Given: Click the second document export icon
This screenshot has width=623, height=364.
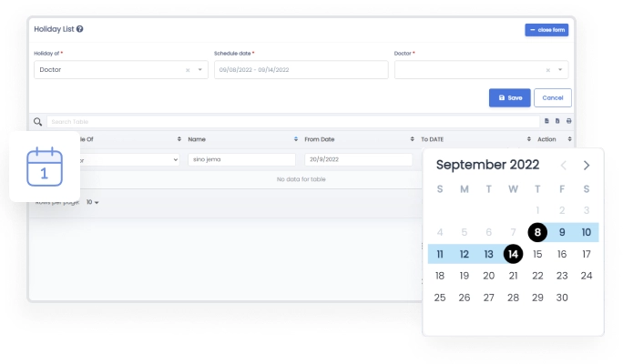Looking at the screenshot, I should point(558,121).
